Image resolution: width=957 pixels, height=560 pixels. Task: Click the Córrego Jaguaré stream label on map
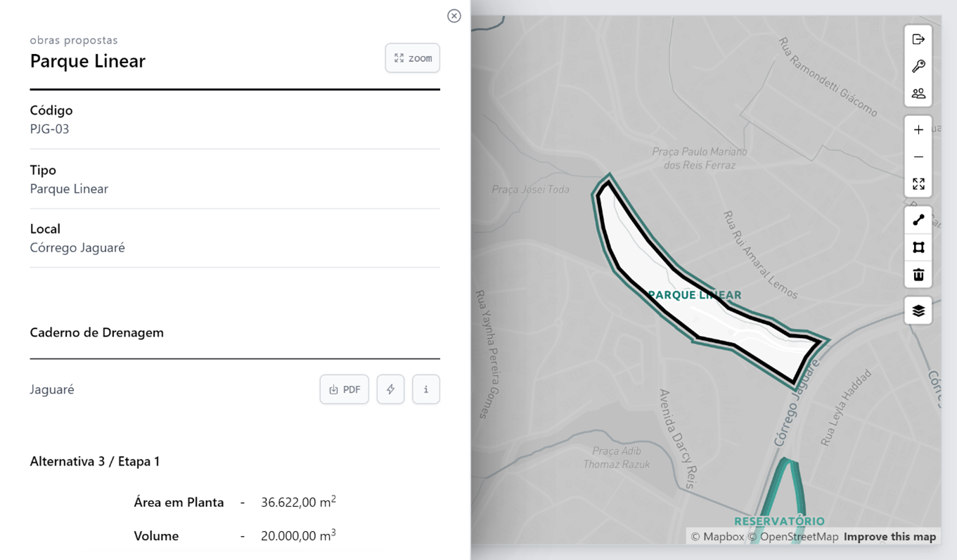[x=797, y=402]
